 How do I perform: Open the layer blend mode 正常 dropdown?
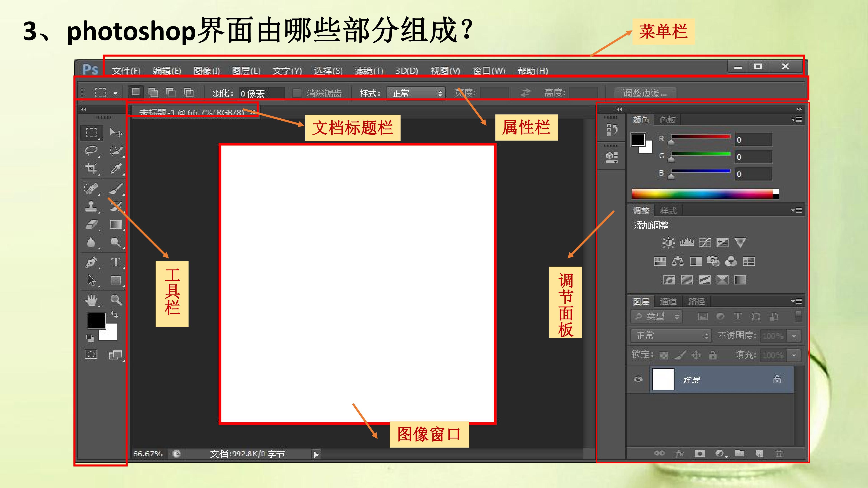point(670,335)
